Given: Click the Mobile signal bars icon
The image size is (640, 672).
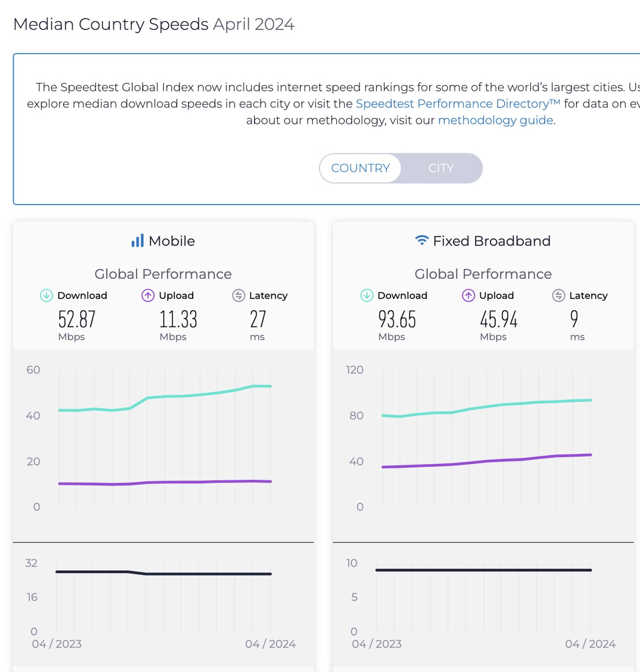Looking at the screenshot, I should [x=138, y=241].
